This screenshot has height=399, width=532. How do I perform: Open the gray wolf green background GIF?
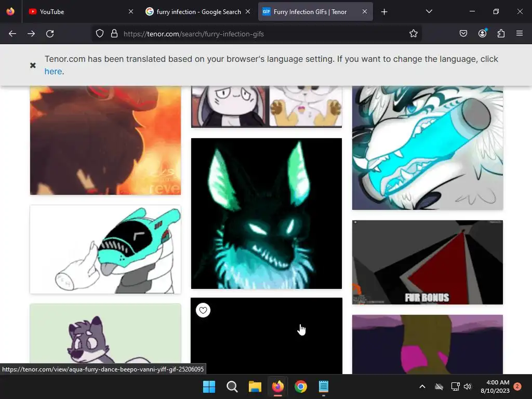(x=105, y=334)
